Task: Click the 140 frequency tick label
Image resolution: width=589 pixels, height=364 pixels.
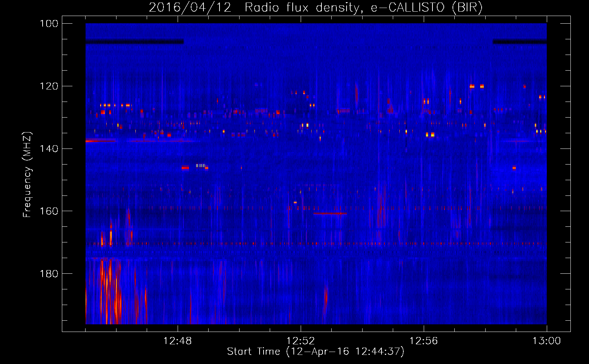Action: 49,149
